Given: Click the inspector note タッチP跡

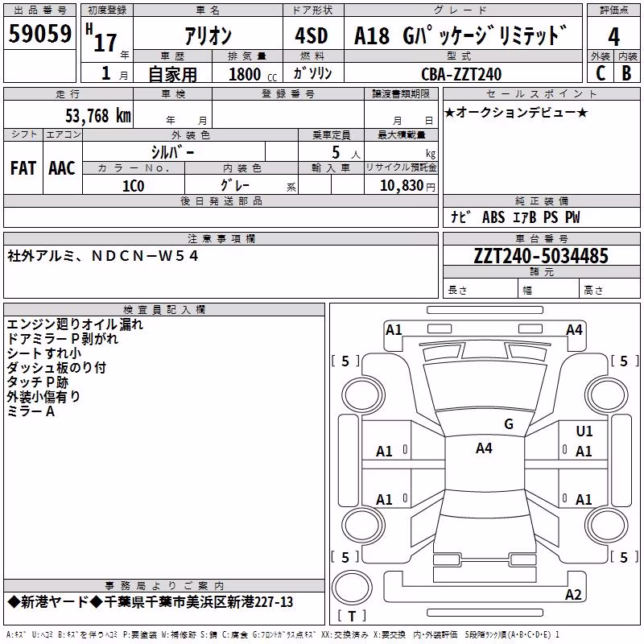Looking at the screenshot, I should (37, 382).
